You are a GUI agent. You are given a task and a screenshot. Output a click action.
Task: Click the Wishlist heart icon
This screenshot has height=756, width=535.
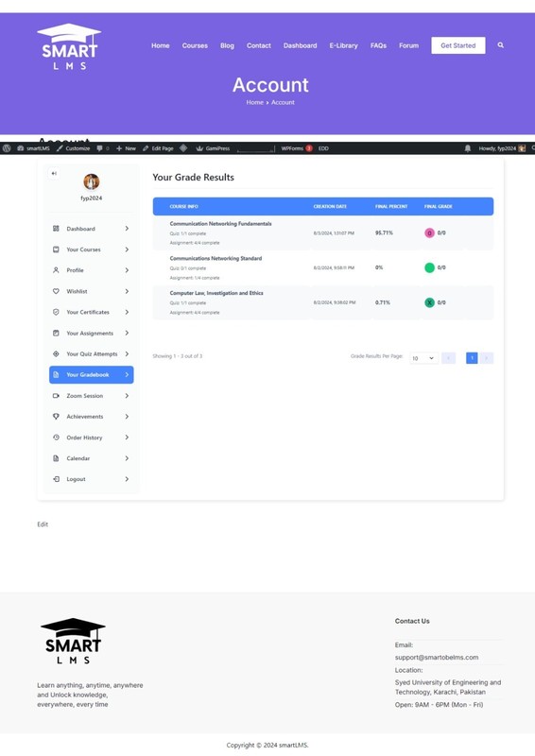pyautogui.click(x=56, y=291)
